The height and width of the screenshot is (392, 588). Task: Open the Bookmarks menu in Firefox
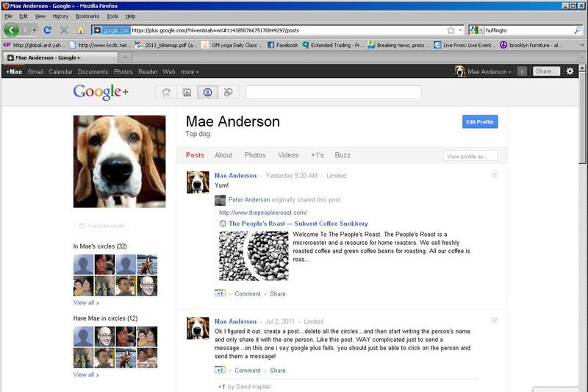tap(87, 15)
